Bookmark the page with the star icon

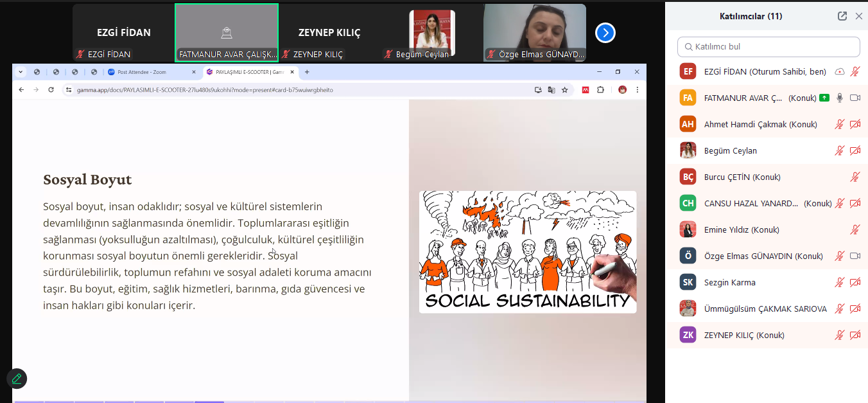point(564,90)
